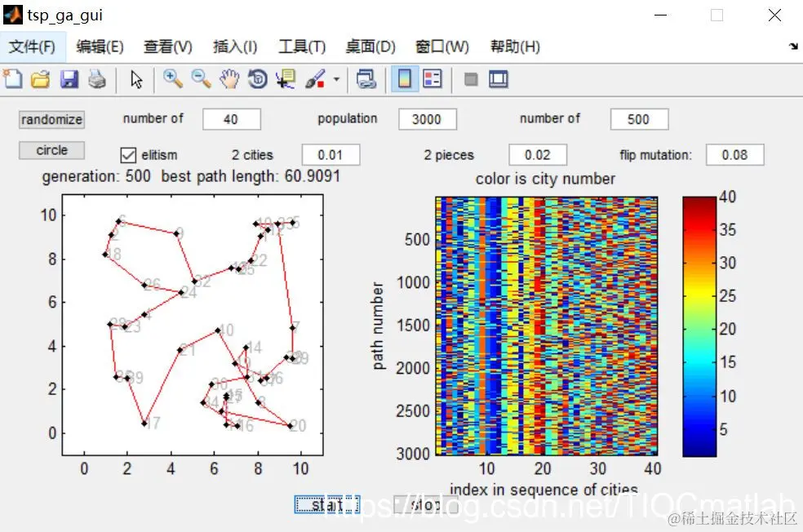Image resolution: width=803 pixels, height=532 pixels.
Task: Toggle the Insert Legend icon
Action: (x=433, y=79)
